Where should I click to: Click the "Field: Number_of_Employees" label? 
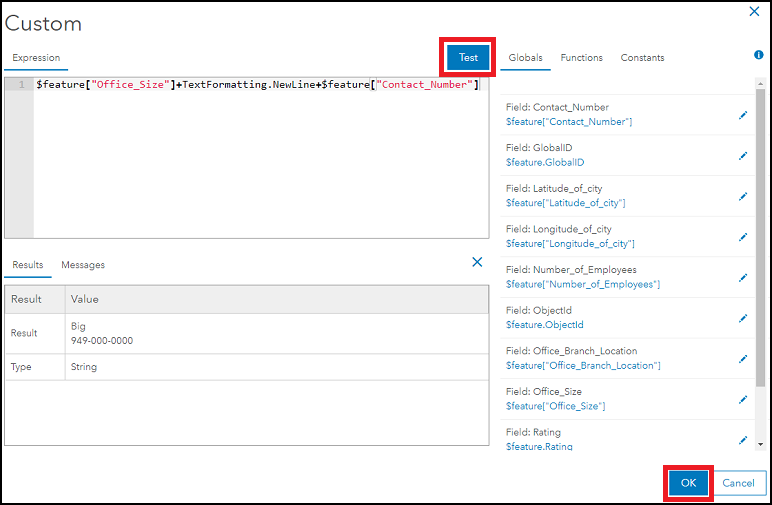[x=571, y=269]
